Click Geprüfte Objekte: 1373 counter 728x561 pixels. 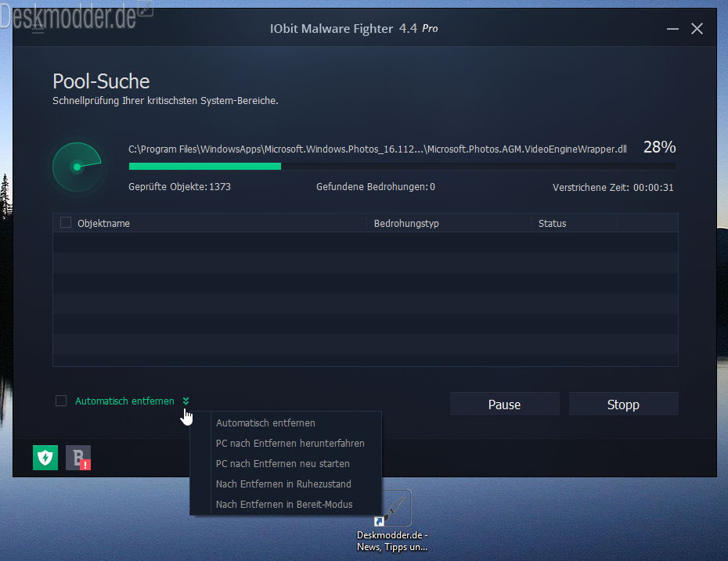(x=179, y=186)
